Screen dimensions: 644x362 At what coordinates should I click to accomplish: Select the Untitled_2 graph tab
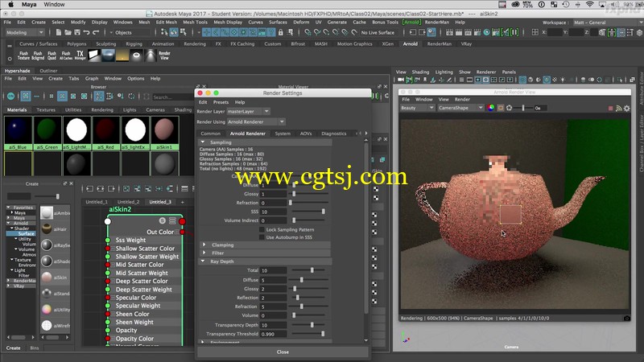128,202
